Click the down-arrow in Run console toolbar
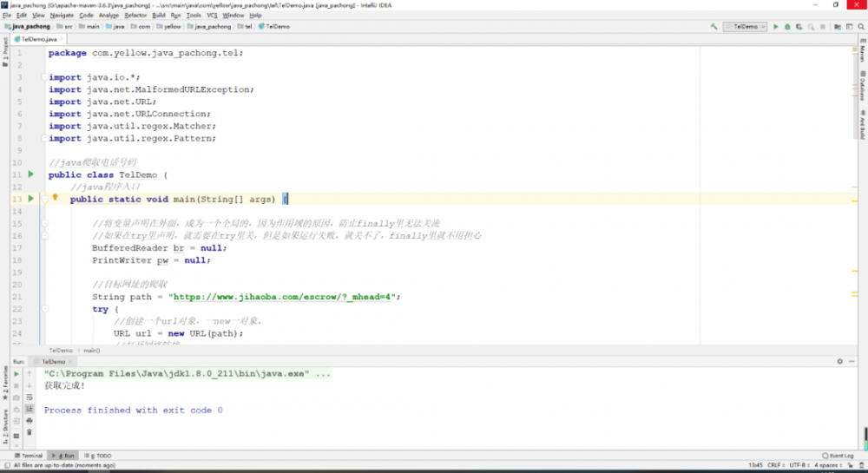Image resolution: width=868 pixels, height=473 pixels. point(30,385)
